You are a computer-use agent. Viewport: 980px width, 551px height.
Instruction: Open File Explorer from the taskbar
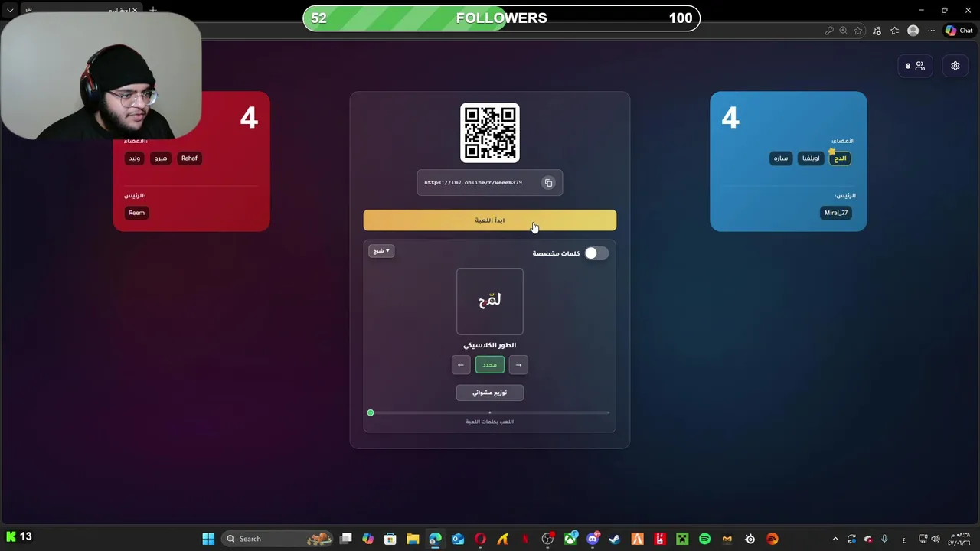(413, 539)
